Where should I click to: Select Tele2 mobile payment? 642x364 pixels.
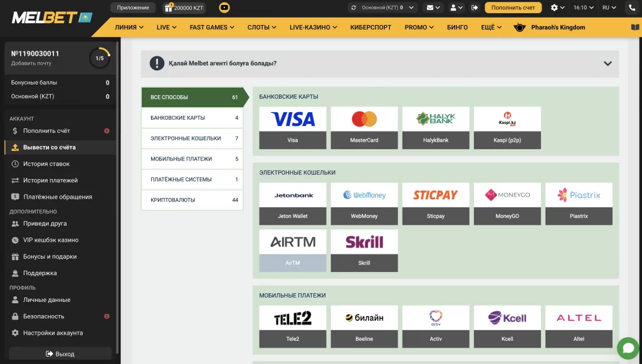pos(293,326)
